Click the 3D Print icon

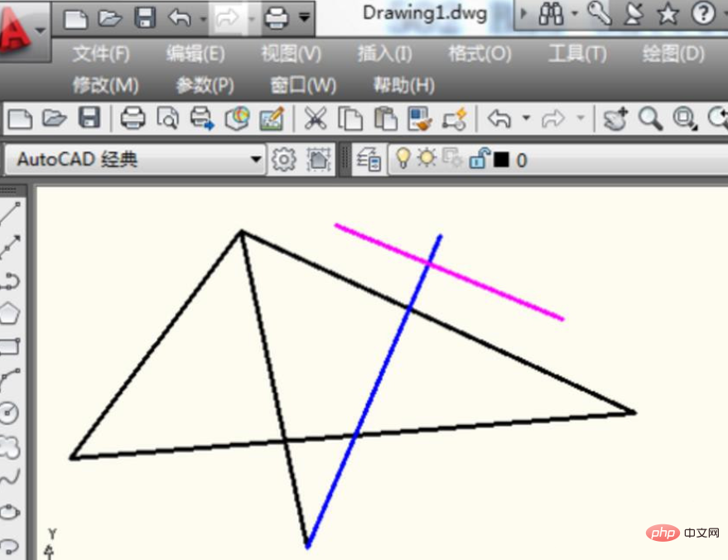238,118
